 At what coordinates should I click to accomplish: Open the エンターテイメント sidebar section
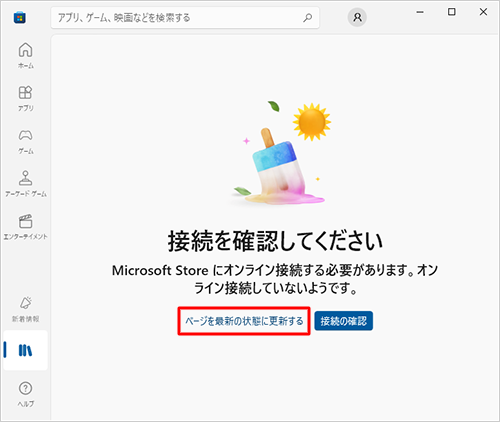[x=26, y=227]
